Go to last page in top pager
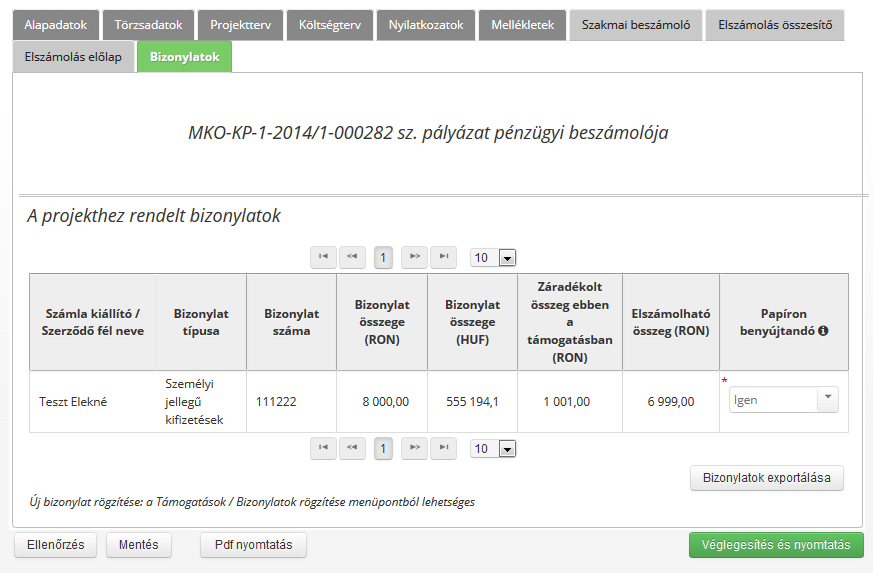This screenshot has width=873, height=573. (444, 257)
